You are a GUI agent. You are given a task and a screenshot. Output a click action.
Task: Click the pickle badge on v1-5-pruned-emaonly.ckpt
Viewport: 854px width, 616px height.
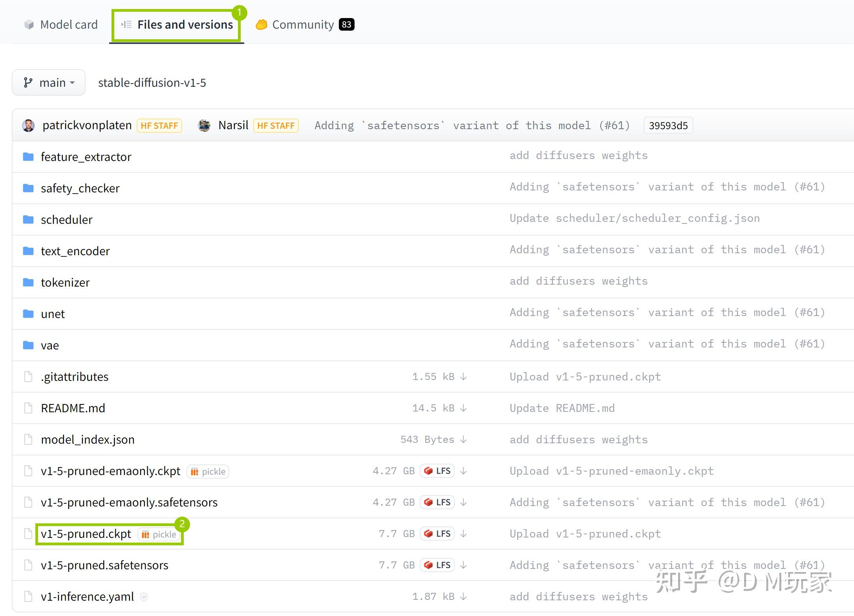(x=208, y=471)
